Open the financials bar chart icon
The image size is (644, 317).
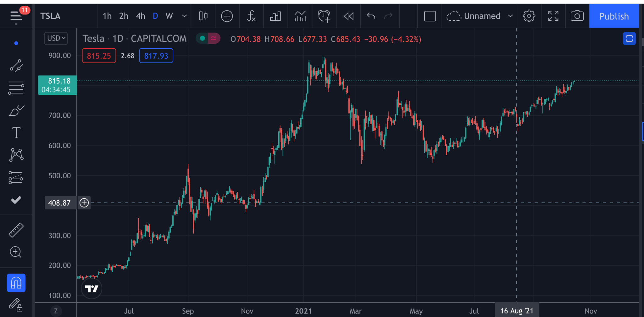[275, 16]
